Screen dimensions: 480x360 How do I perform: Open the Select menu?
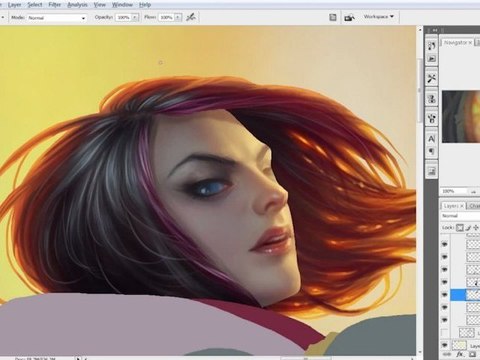pyautogui.click(x=35, y=5)
